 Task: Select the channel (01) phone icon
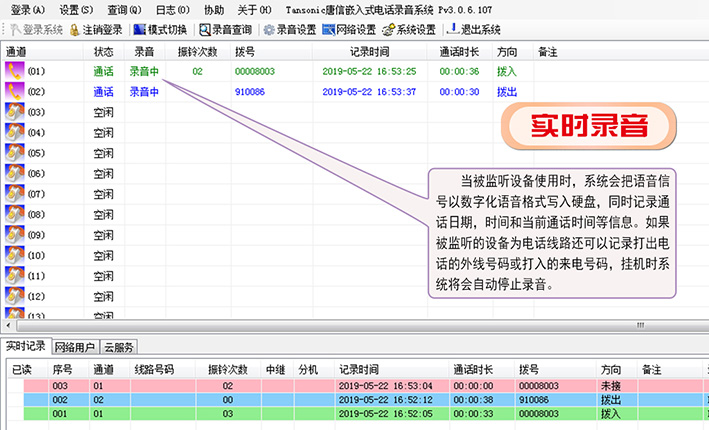pyautogui.click(x=14, y=71)
